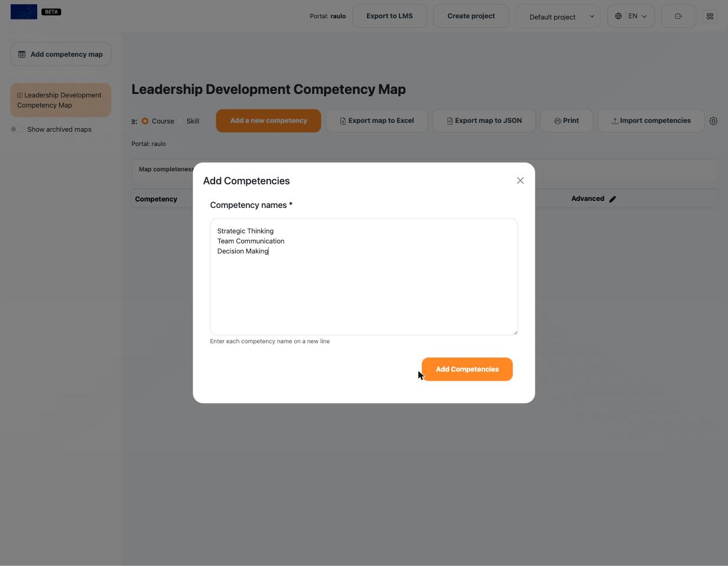Select the Course radio option
728x566 pixels.
pyautogui.click(x=145, y=121)
